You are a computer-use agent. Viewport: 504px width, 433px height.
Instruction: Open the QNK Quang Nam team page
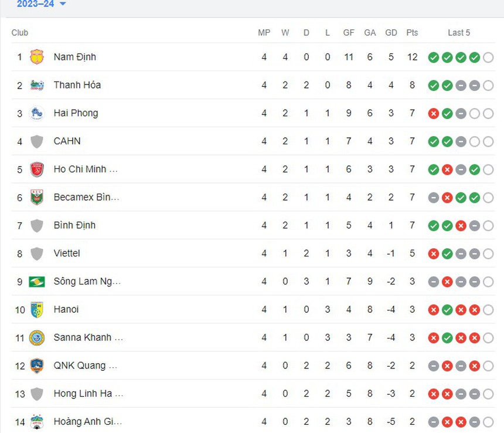86,366
